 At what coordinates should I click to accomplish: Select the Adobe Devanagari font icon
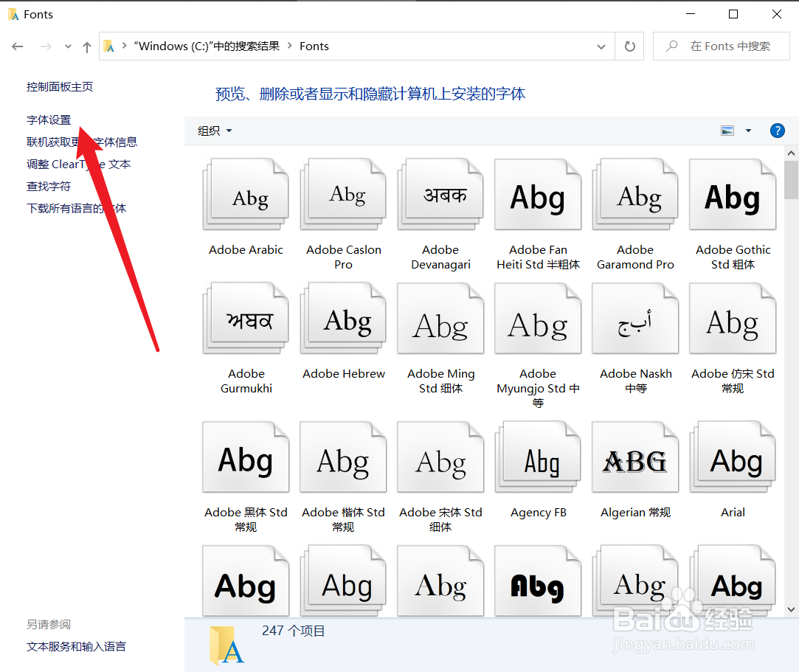(x=440, y=194)
